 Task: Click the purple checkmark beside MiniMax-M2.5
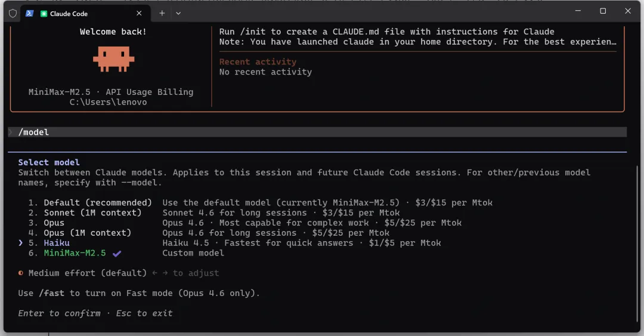117,253
